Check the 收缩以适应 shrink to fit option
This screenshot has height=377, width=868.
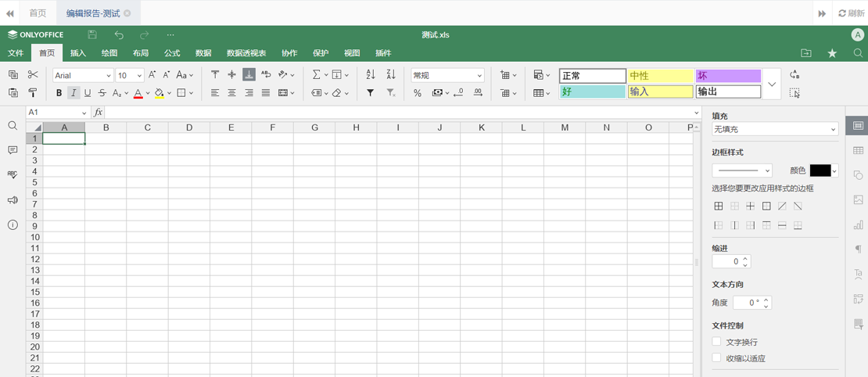716,358
